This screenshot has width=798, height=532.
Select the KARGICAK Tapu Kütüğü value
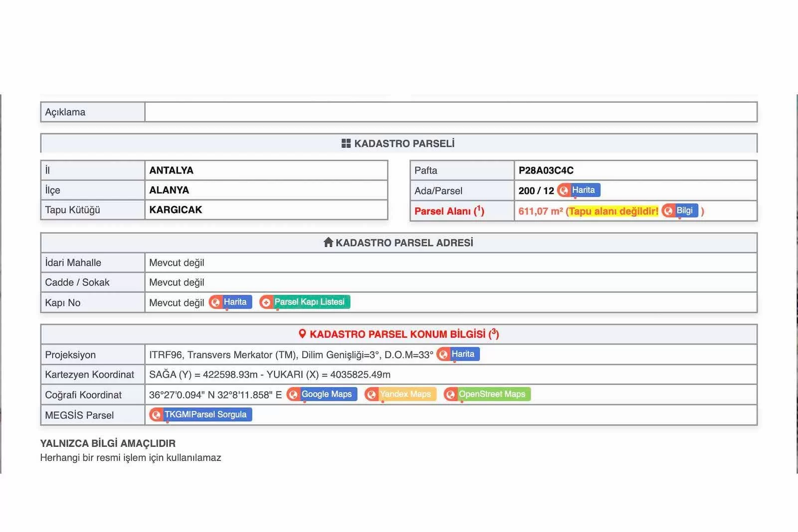coord(176,210)
